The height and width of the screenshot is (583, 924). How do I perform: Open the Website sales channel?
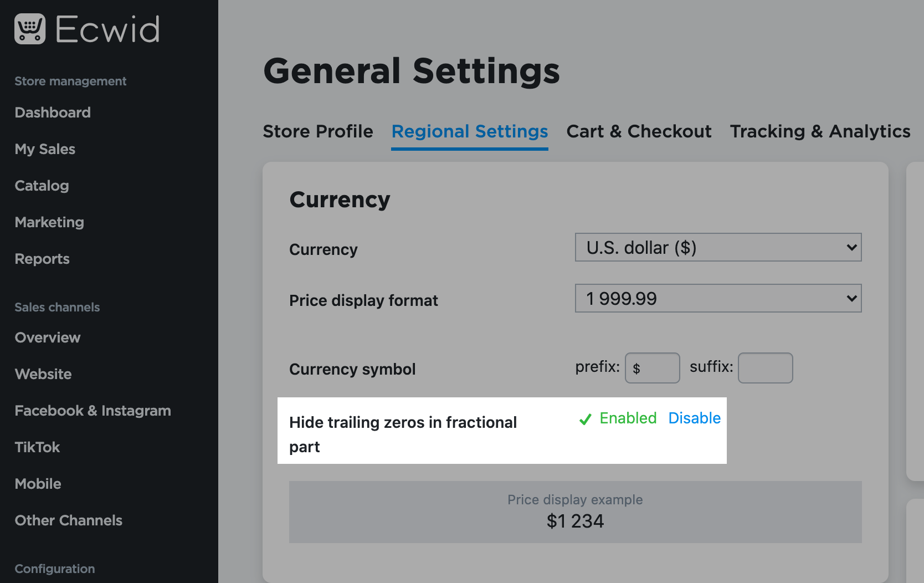pos(43,374)
